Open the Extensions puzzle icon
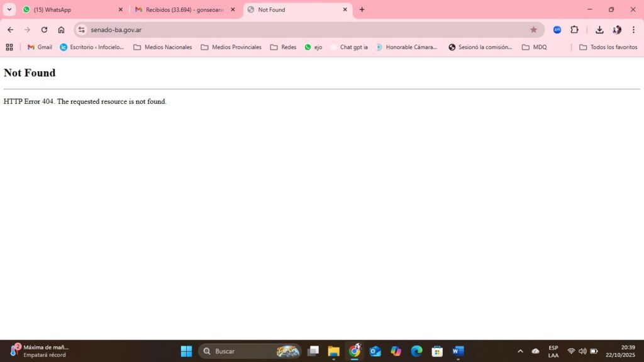644x362 pixels. [574, 30]
